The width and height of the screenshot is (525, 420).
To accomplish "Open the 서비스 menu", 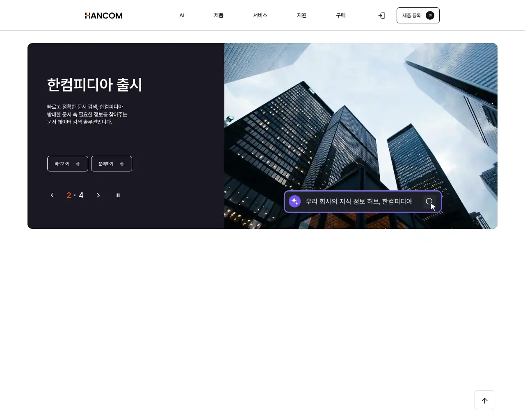I will (260, 15).
